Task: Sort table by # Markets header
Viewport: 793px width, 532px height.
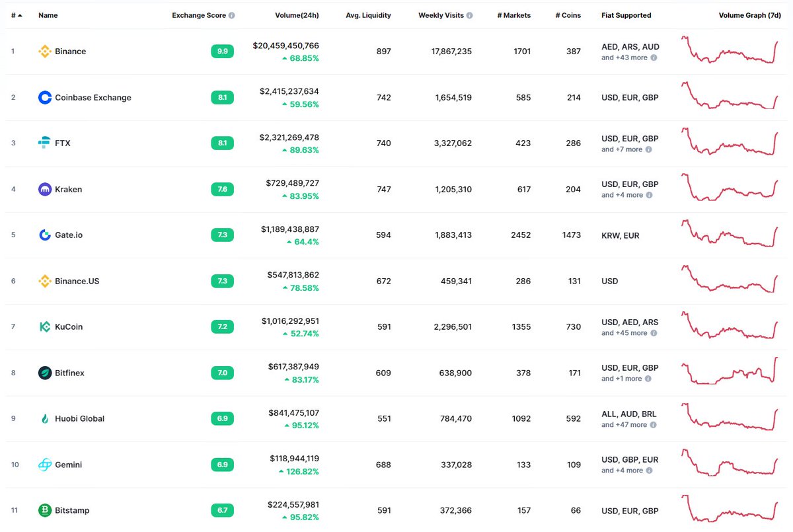Action: (x=514, y=15)
